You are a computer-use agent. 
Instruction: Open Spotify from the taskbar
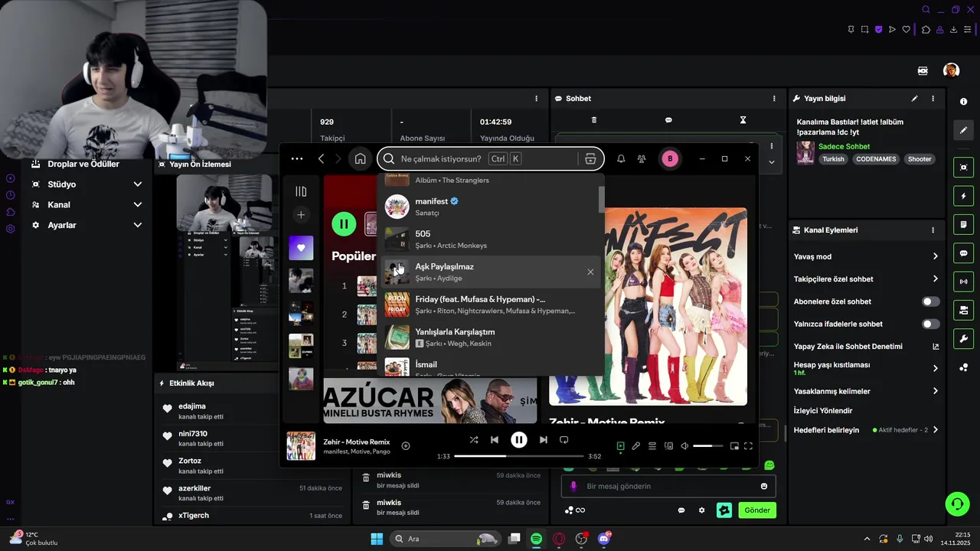click(537, 539)
